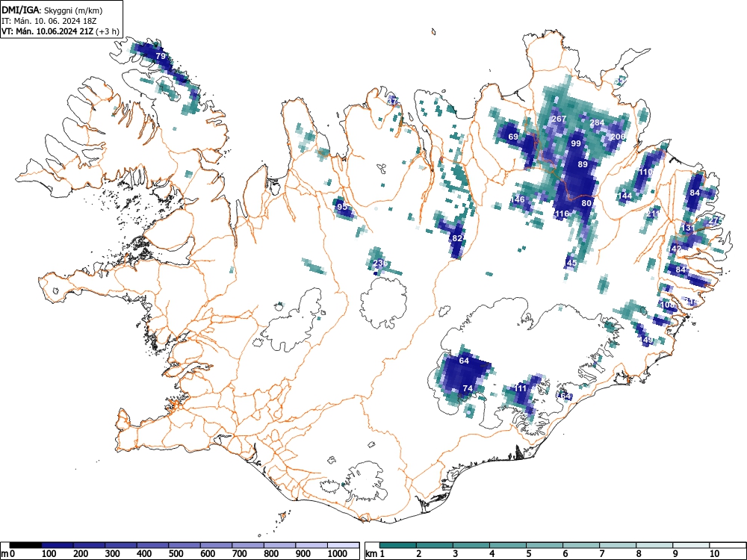Select the visibility value 82
The image size is (747, 560).
click(457, 238)
